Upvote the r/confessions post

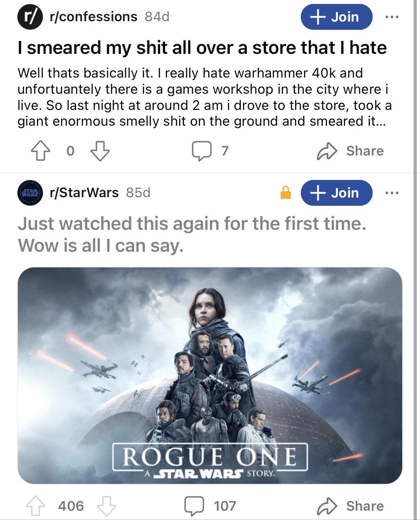[40, 151]
